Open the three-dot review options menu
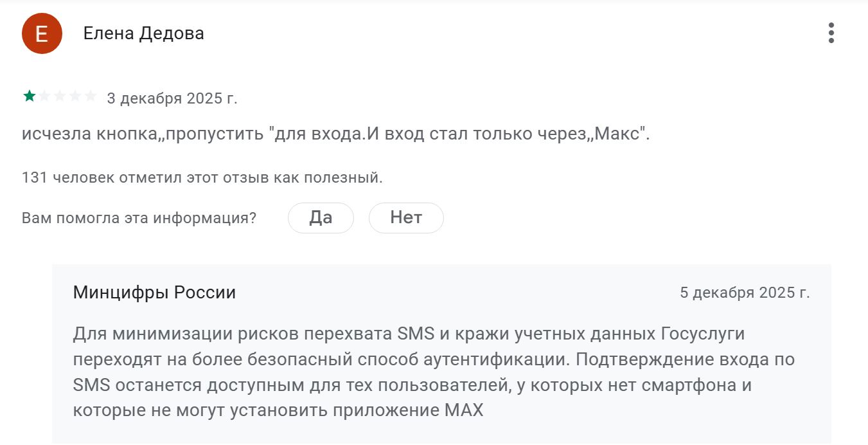The height and width of the screenshot is (445, 868). click(831, 33)
